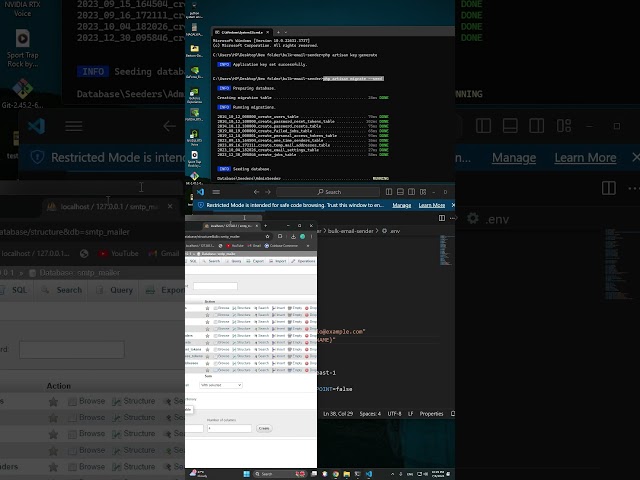
Task: Open the VS Code hamburger menu
Action: coord(216,192)
